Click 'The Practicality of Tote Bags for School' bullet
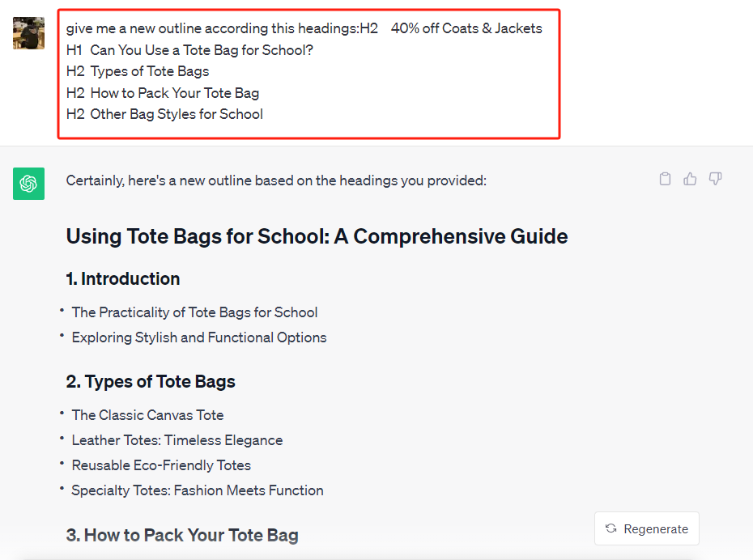Viewport: 753px width, 560px height. click(194, 312)
